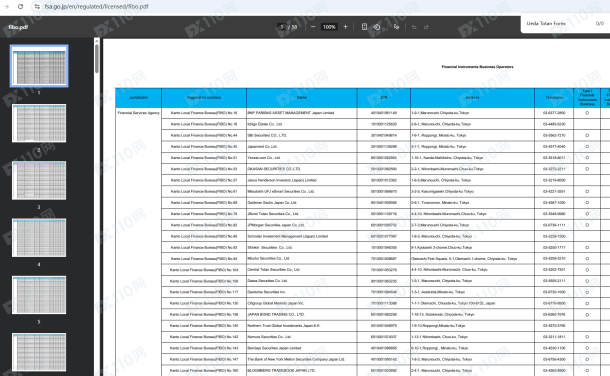Click the JCN value in Nomura Securities row
Viewport: 610px width, 376px height.
pos(384,337)
